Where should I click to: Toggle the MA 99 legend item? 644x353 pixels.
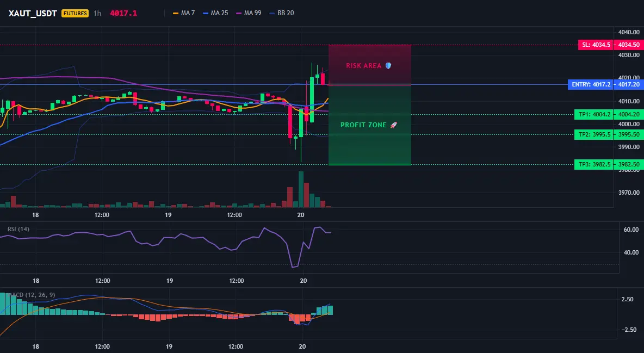coord(249,13)
